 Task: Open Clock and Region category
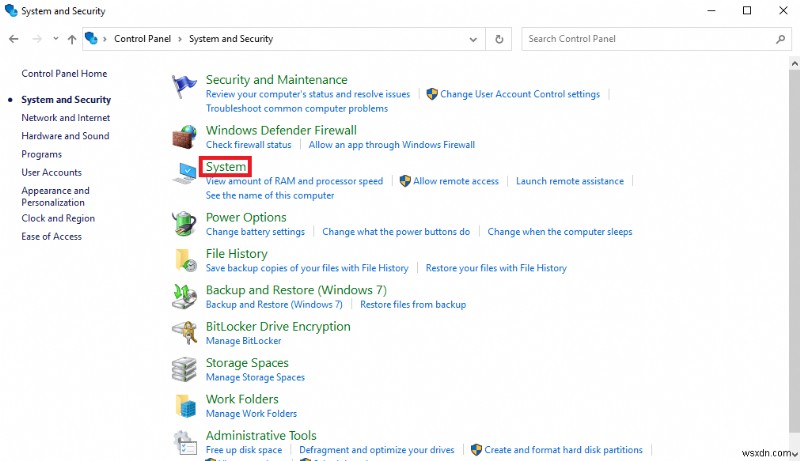click(x=58, y=218)
